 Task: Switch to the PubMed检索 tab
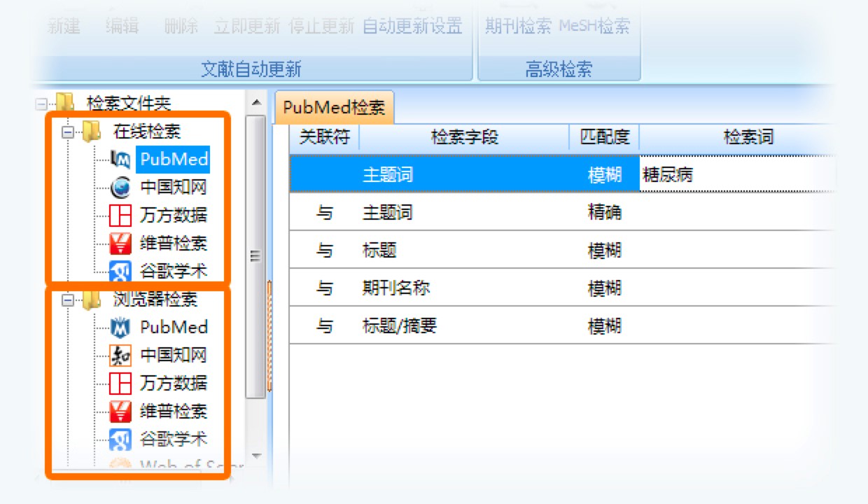(x=334, y=108)
